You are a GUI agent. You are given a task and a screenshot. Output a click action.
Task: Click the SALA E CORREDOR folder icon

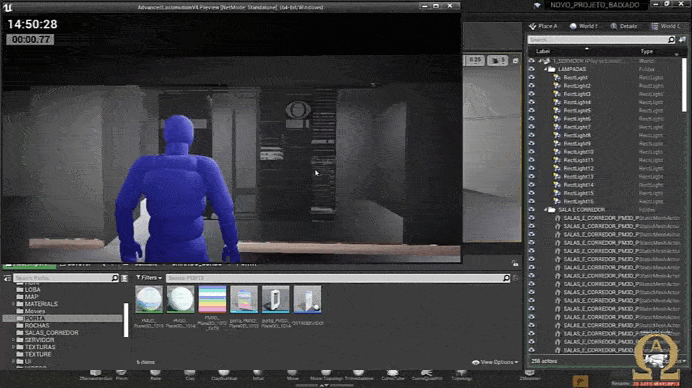[x=552, y=210]
